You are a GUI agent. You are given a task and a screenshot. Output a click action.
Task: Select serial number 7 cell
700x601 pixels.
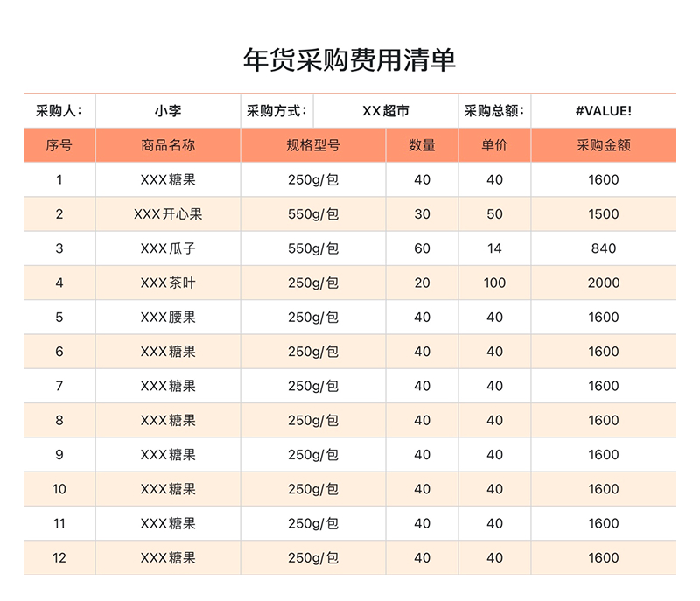(x=59, y=386)
